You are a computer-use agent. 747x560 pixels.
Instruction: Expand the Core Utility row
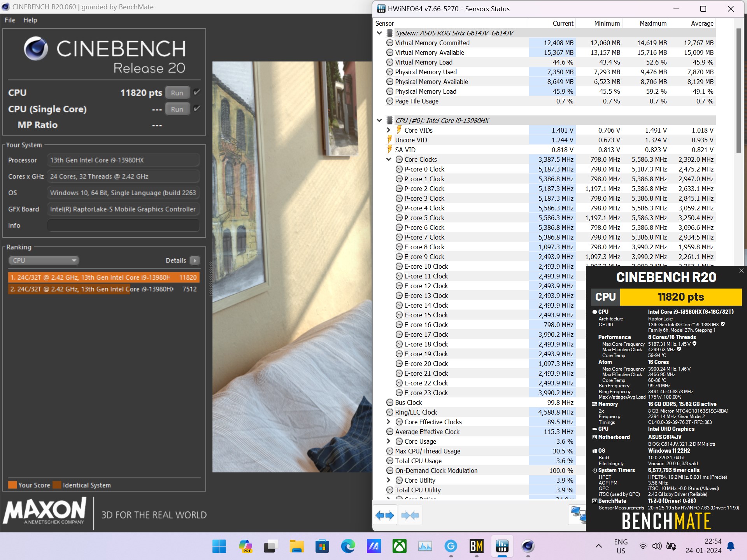coord(388,480)
